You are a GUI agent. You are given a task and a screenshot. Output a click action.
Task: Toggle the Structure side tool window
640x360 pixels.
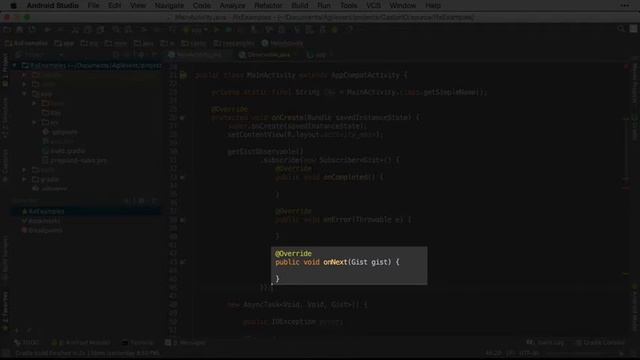pos(5,118)
